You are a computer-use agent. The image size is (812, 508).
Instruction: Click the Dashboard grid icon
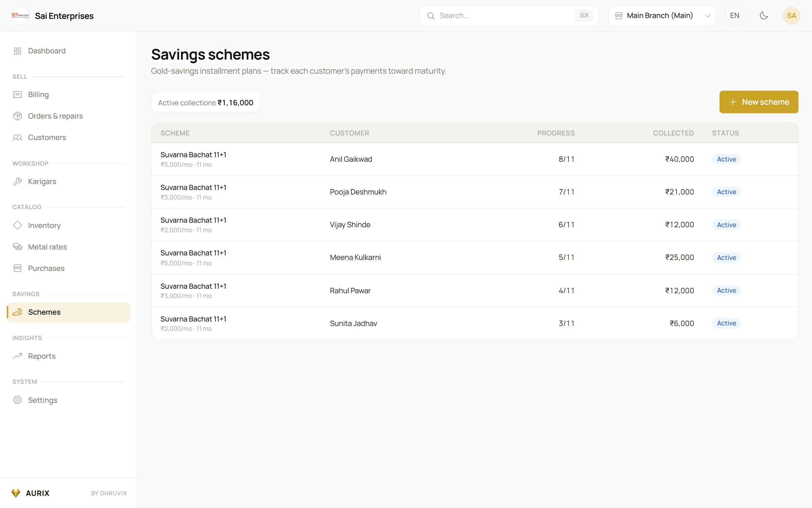(17, 51)
